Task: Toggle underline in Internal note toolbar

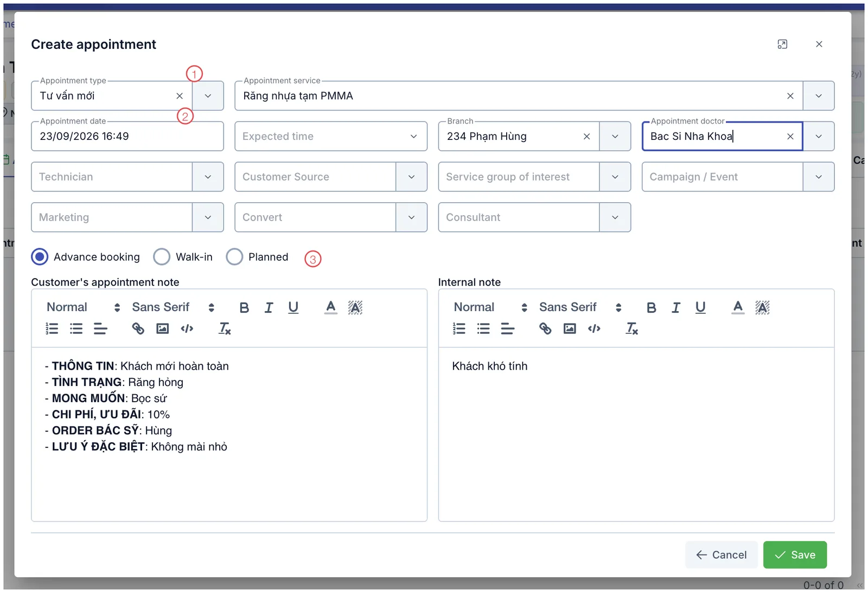Action: [x=700, y=308]
